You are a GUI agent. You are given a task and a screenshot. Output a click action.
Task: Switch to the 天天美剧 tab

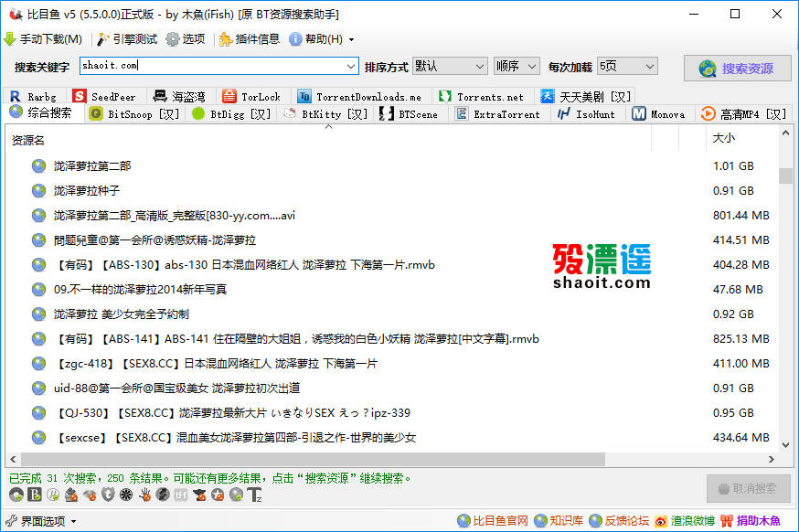tap(586, 96)
